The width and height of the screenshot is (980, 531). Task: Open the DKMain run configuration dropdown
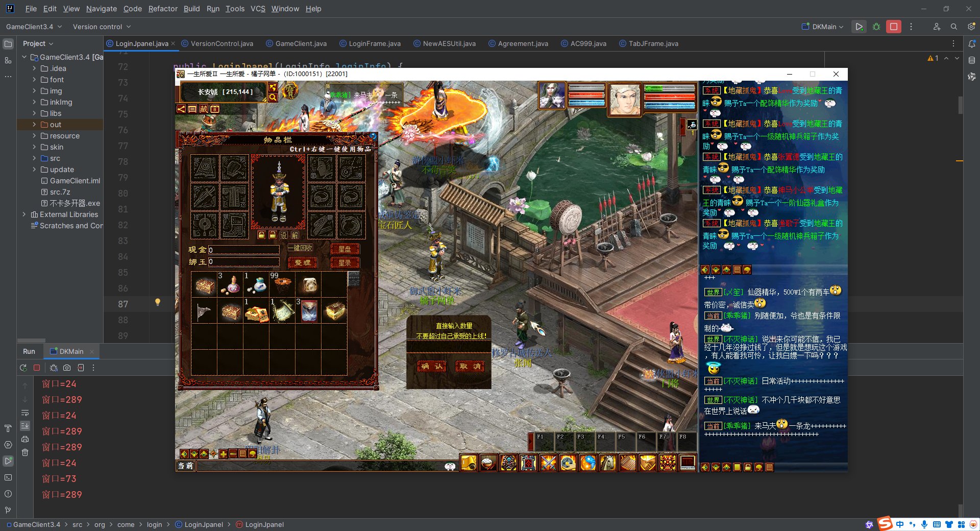pyautogui.click(x=822, y=27)
